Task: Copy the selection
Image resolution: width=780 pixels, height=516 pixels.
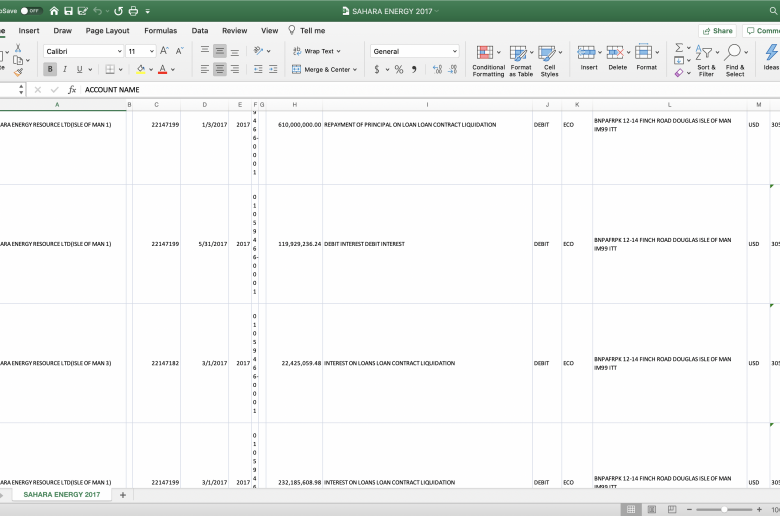Action: pyautogui.click(x=18, y=60)
